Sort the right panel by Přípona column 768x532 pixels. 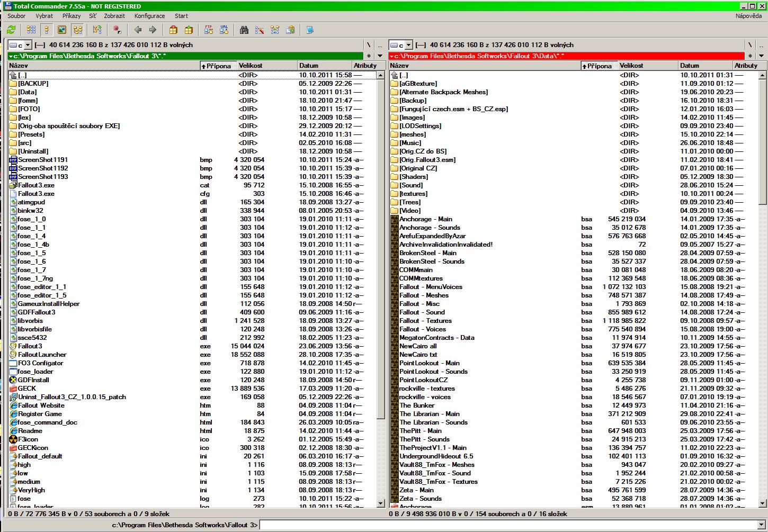coord(599,66)
